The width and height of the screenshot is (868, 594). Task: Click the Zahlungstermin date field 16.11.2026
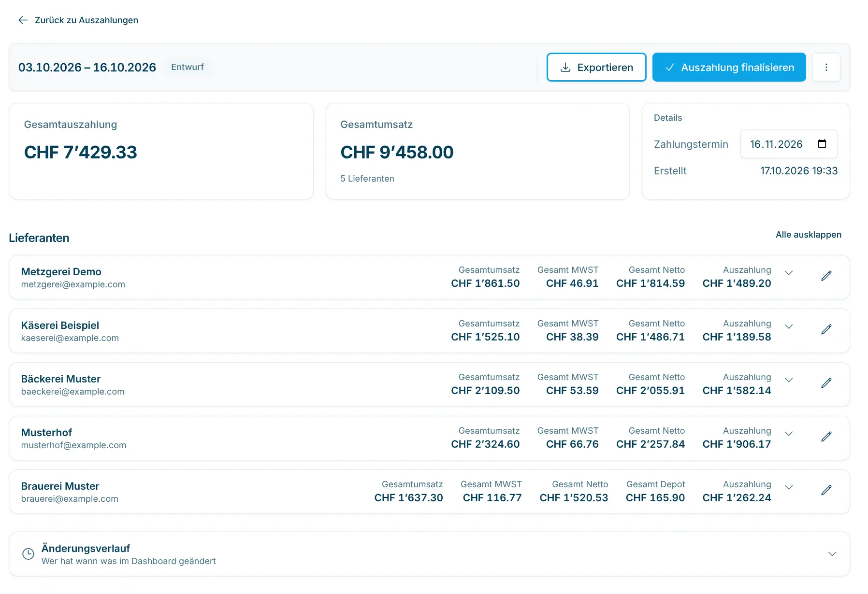coord(788,144)
